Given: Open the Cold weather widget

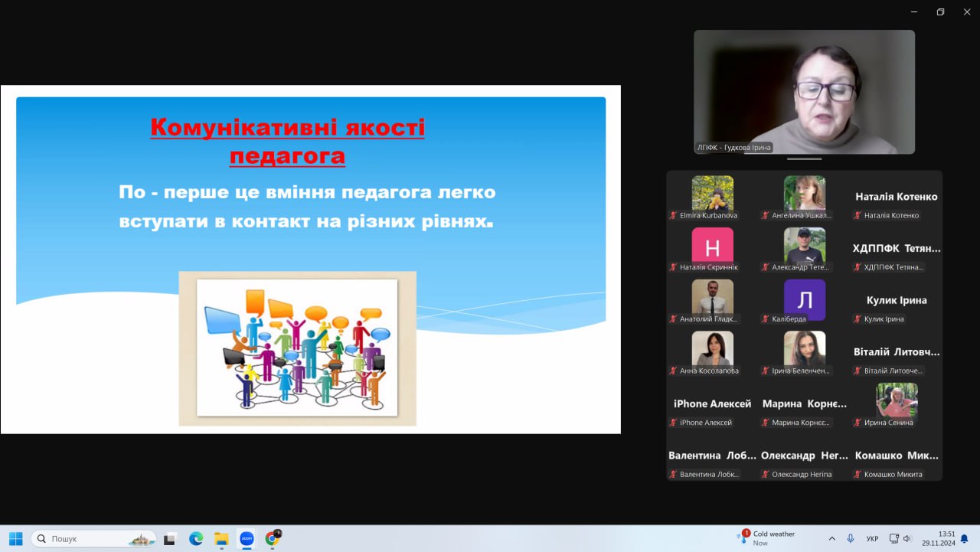Looking at the screenshot, I should tap(767, 538).
